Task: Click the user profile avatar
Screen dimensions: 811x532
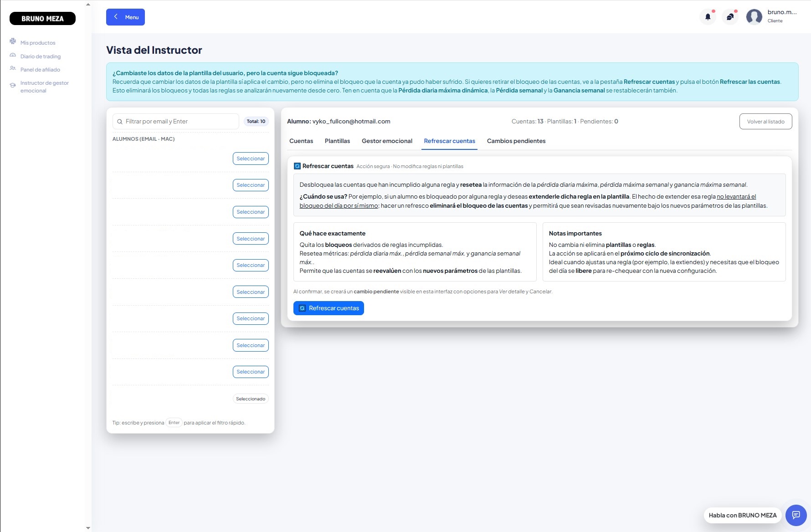Action: click(754, 17)
